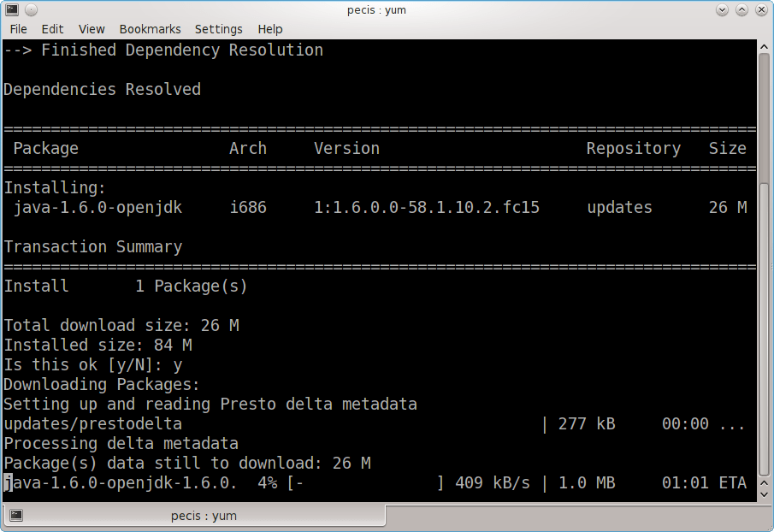Open the Settings menu
This screenshot has height=532, width=774.
click(x=219, y=29)
